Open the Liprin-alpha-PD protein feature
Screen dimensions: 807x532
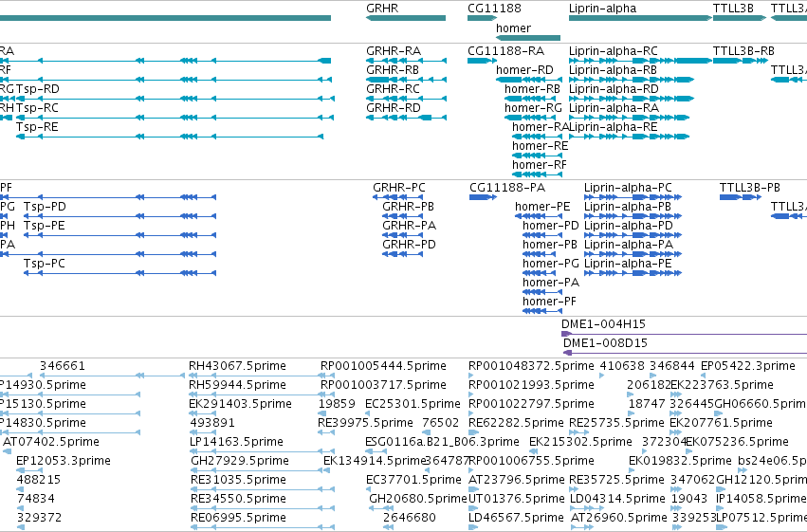pos(629,226)
